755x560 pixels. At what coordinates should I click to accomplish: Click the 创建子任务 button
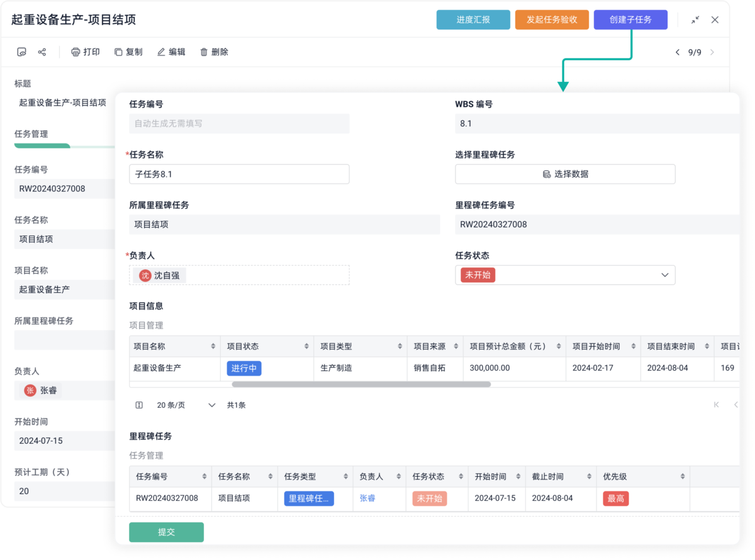click(630, 20)
